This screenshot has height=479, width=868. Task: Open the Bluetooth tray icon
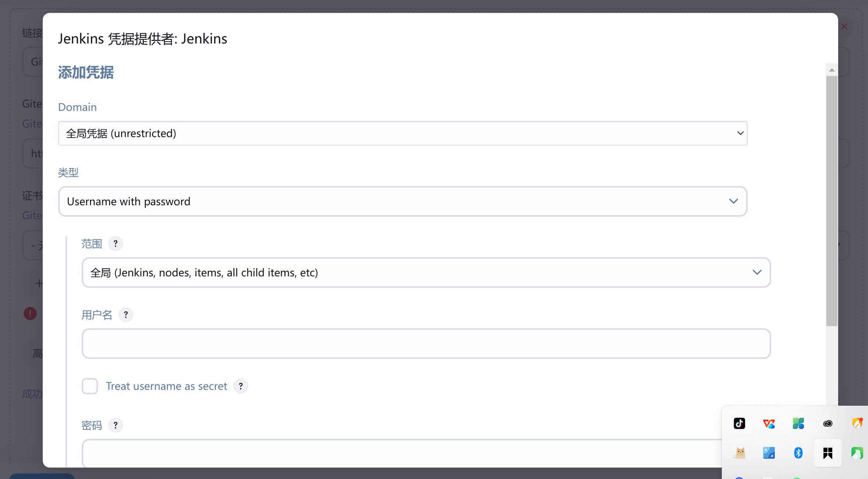click(x=798, y=453)
